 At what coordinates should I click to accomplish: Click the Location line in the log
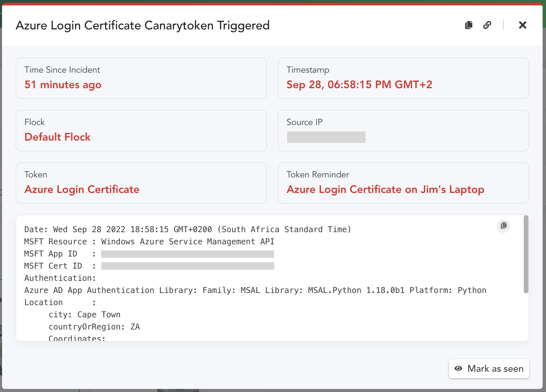[60, 302]
